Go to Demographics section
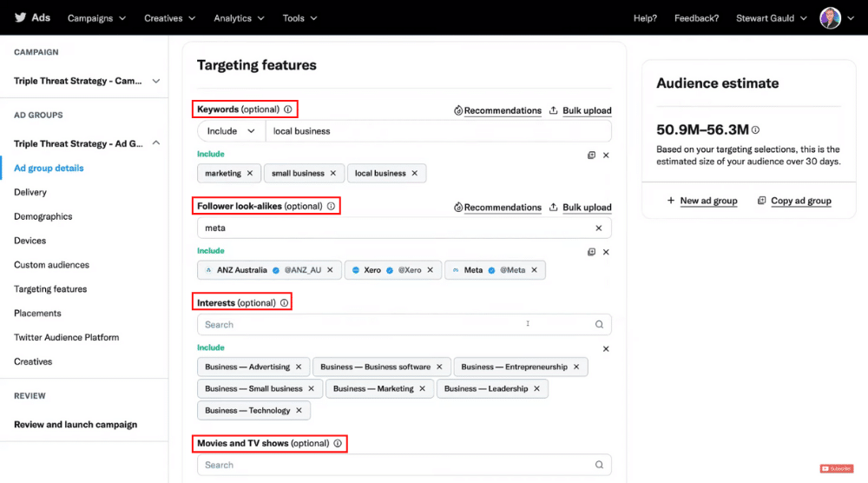This screenshot has height=483, width=868. point(43,216)
